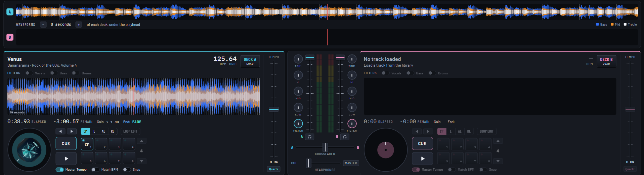This screenshot has width=644, height=175.
Task: Trigger Deck A pad 5
Action: pos(87,158)
